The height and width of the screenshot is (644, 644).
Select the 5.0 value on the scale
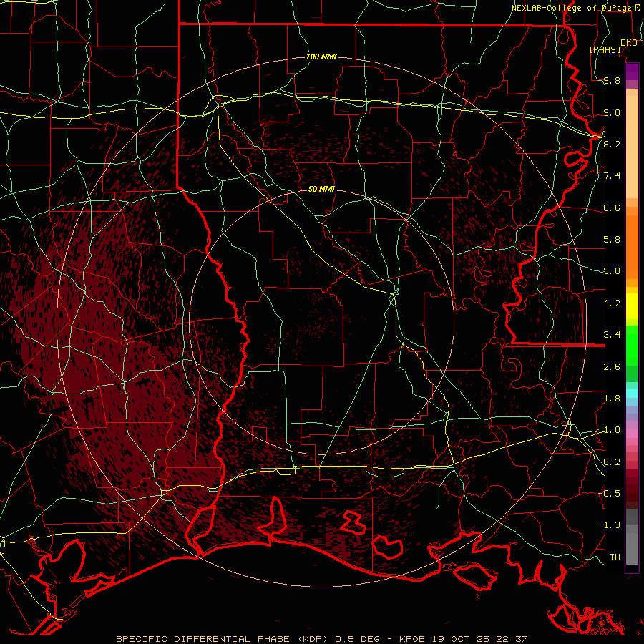pyautogui.click(x=612, y=271)
